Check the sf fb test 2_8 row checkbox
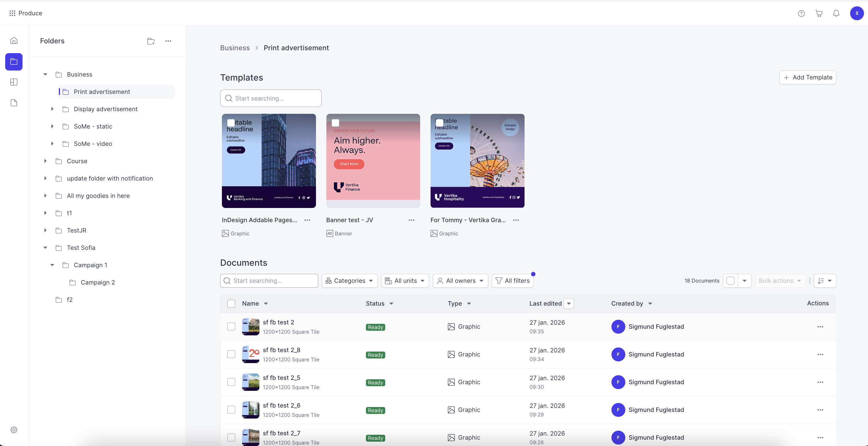This screenshot has height=446, width=868. [x=231, y=354]
